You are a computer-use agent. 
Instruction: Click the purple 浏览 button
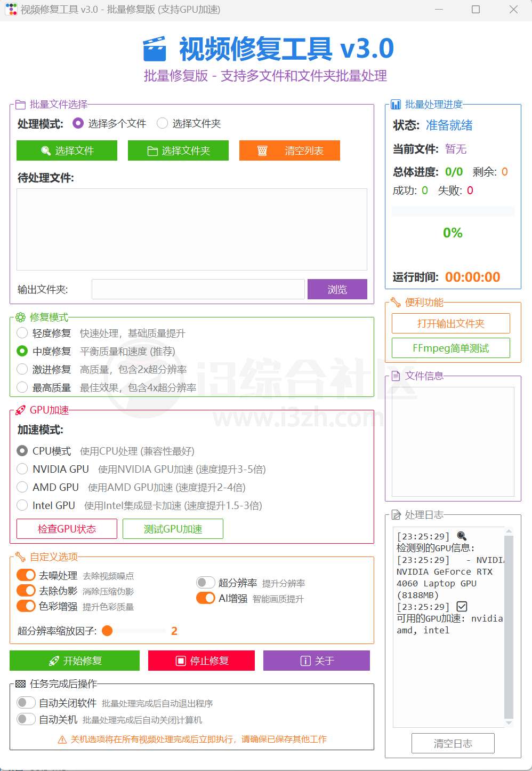click(x=337, y=289)
